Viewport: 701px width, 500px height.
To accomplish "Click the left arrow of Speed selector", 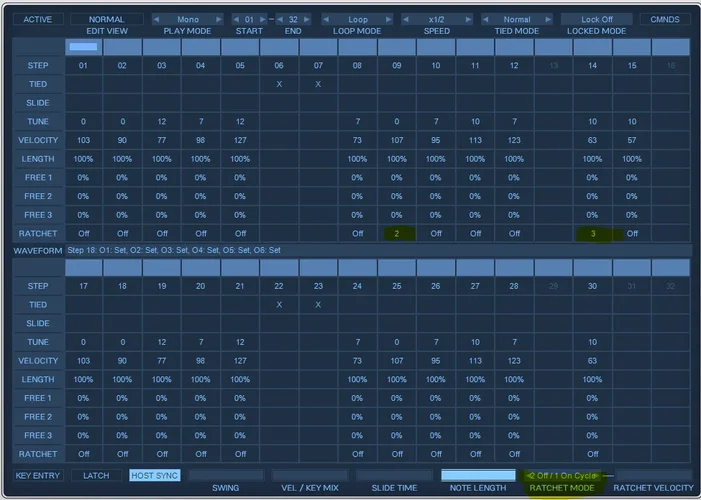I will click(406, 19).
